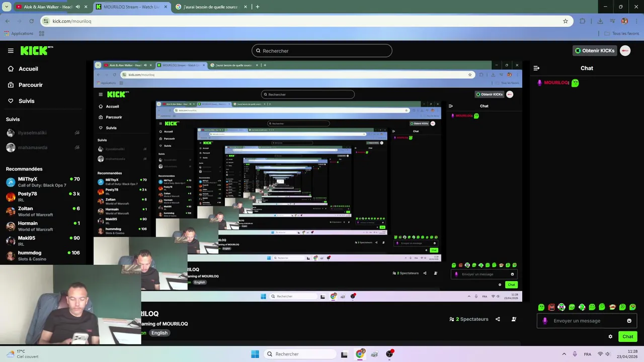
Task: Go to Parcourir in Kick sidebar
Action: pyautogui.click(x=31, y=85)
